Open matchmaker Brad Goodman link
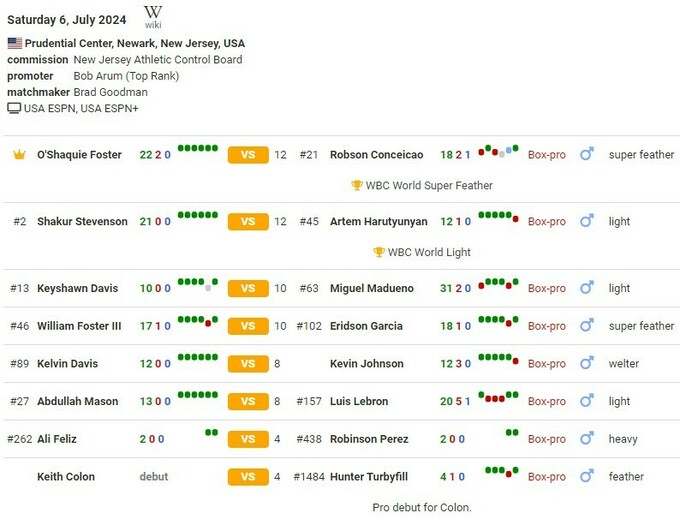The height and width of the screenshot is (519, 680). point(109,92)
